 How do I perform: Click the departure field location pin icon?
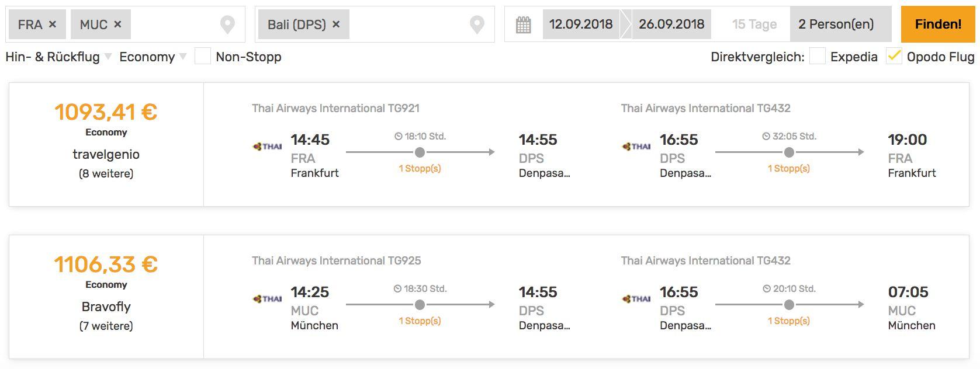227,25
